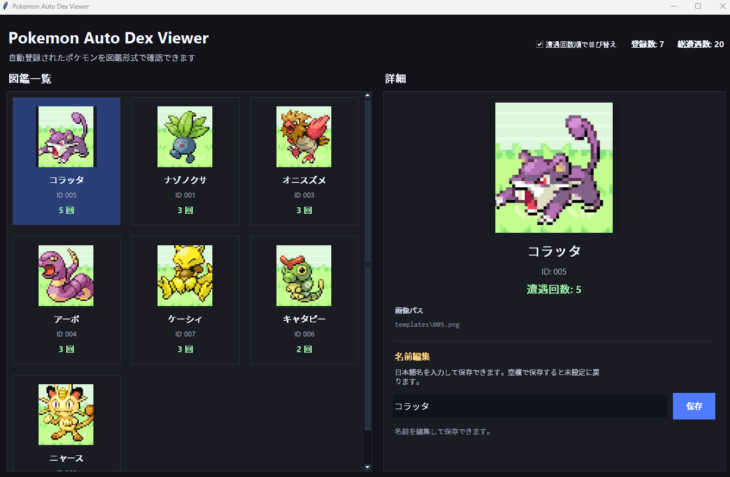Select the キャタピー sprite thumbnail

(304, 275)
